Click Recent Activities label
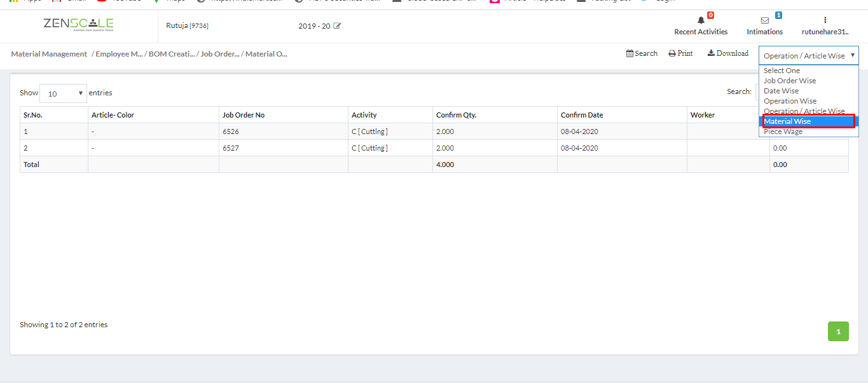The height and width of the screenshot is (385, 868). coord(701,32)
